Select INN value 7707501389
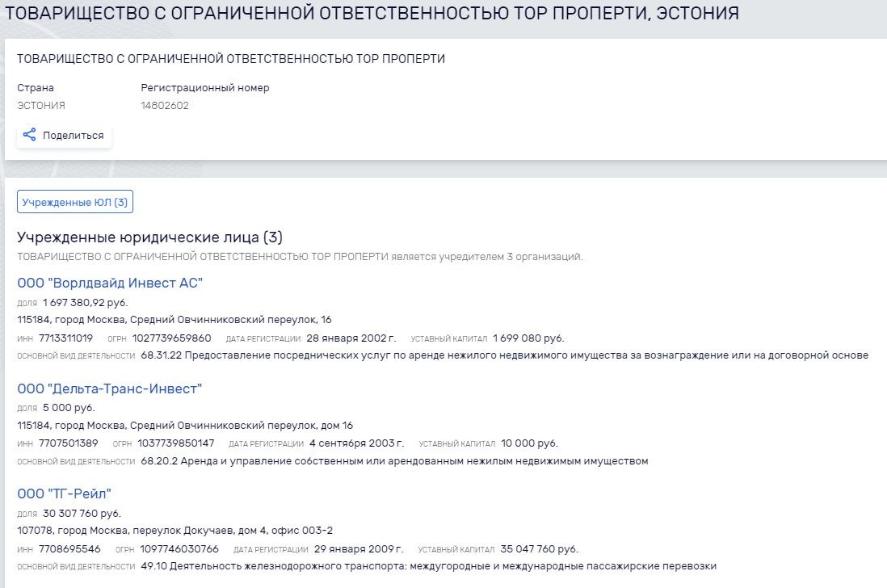 (69, 443)
